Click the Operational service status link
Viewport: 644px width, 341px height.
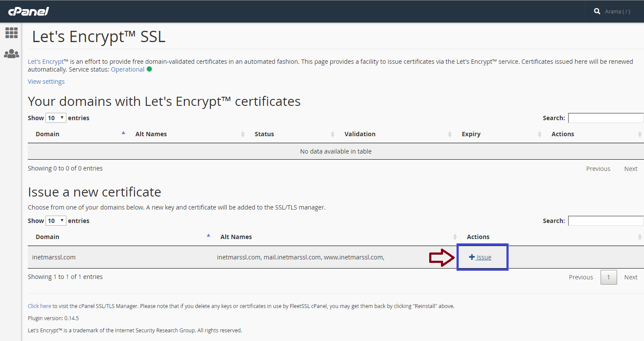(x=128, y=69)
